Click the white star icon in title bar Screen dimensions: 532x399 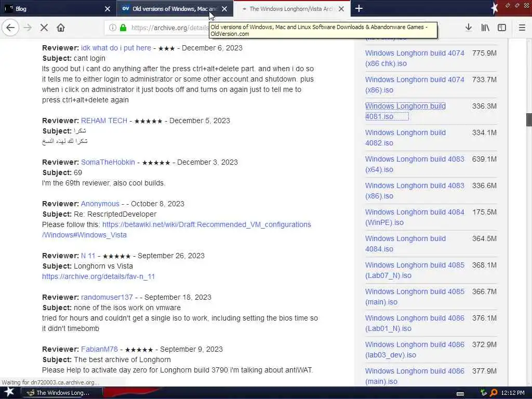[494, 8]
